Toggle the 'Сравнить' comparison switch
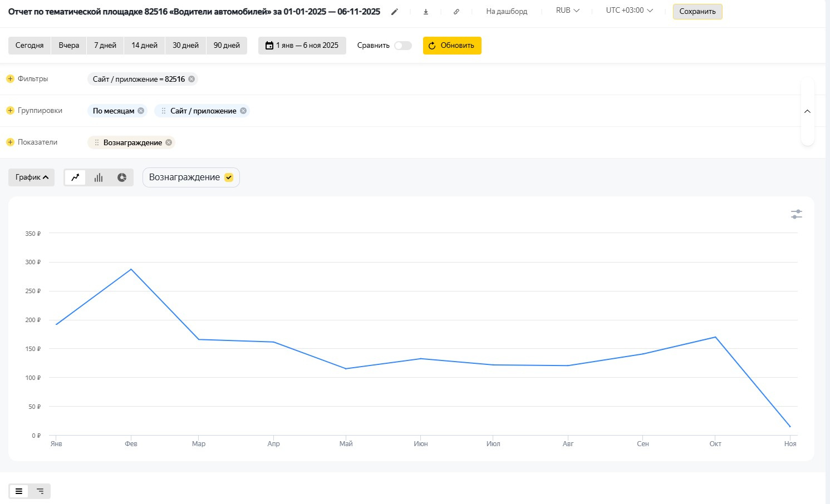 click(402, 46)
